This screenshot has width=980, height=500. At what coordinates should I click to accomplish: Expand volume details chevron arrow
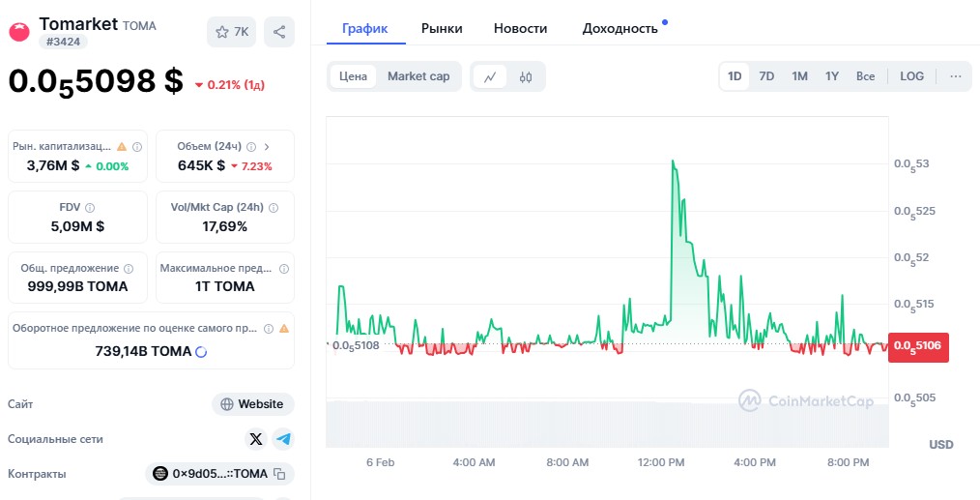pyautogui.click(x=267, y=147)
